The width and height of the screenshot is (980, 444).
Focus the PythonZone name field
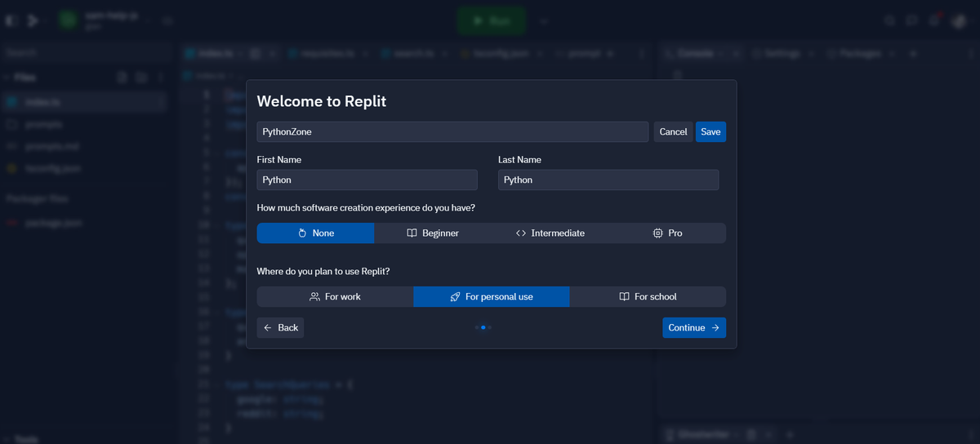coord(452,131)
